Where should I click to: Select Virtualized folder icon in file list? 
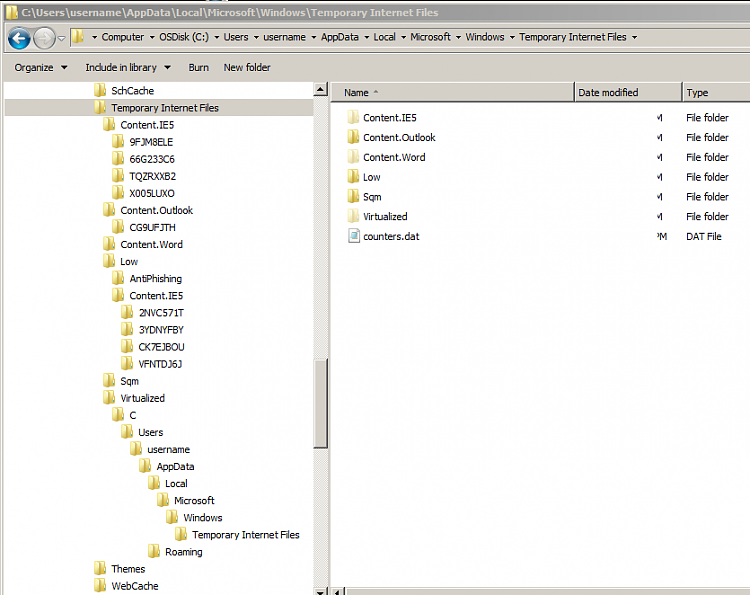pos(353,216)
